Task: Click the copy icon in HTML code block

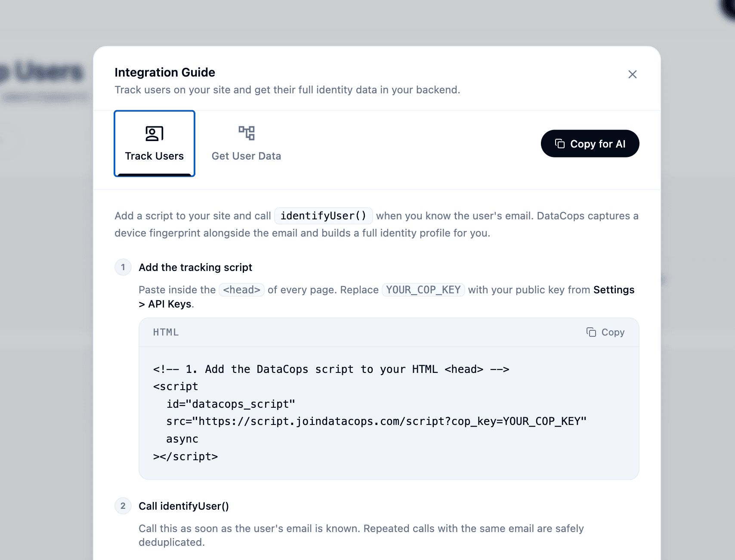Action: click(x=591, y=332)
